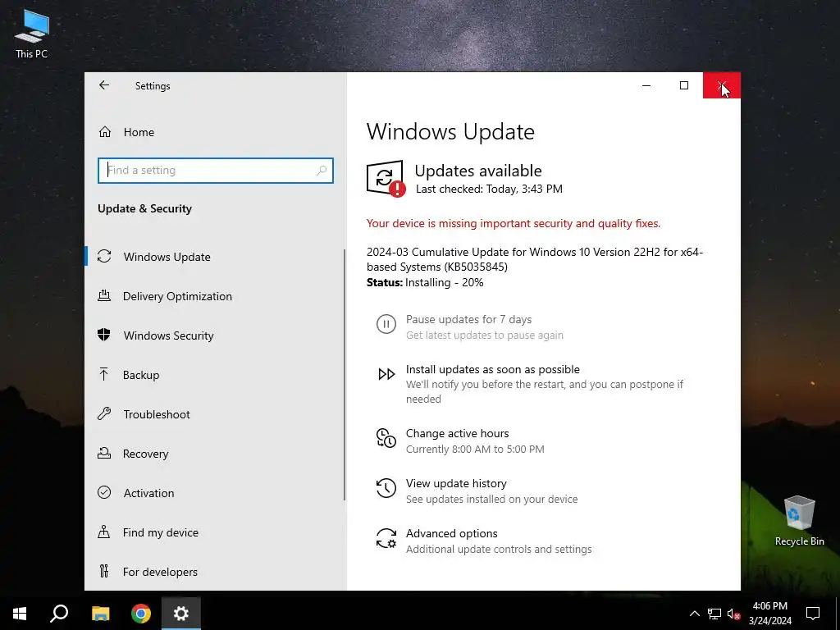Click the sidebar vertical scrollbar

point(345,375)
